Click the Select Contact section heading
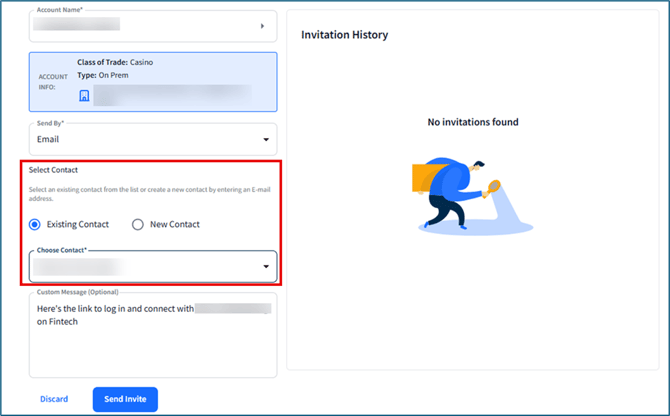Screen dimensions: 670x416 point(53,170)
